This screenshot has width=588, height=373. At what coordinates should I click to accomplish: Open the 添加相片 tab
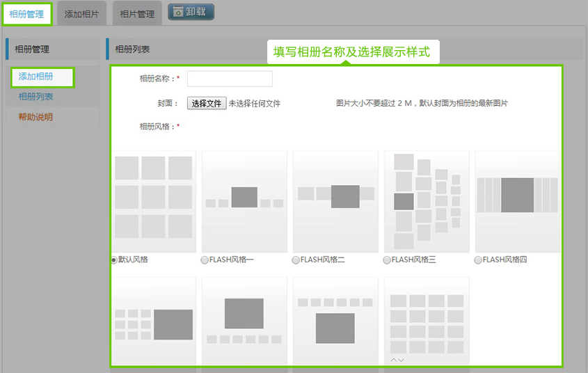point(81,14)
